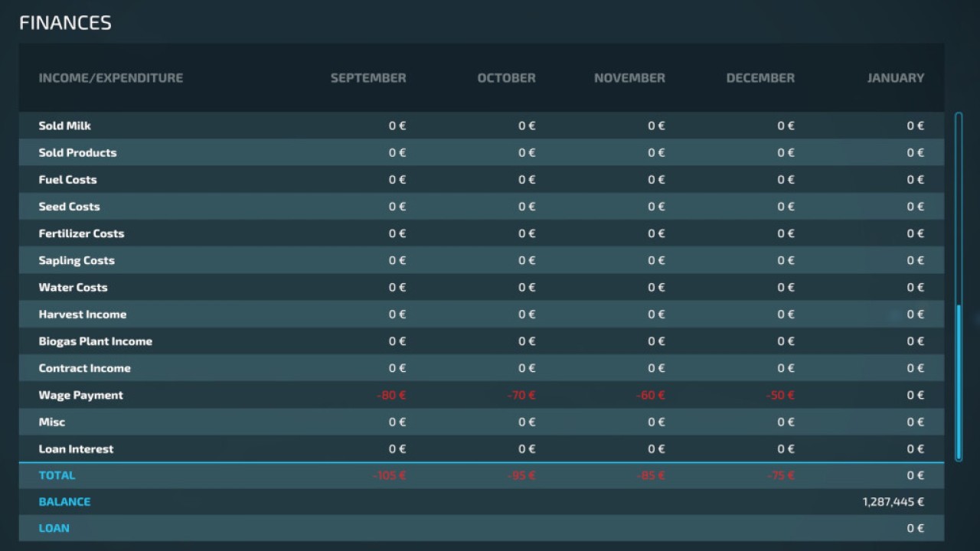Click the JANUARY column header
Image resolution: width=980 pixels, height=551 pixels.
pyautogui.click(x=895, y=78)
